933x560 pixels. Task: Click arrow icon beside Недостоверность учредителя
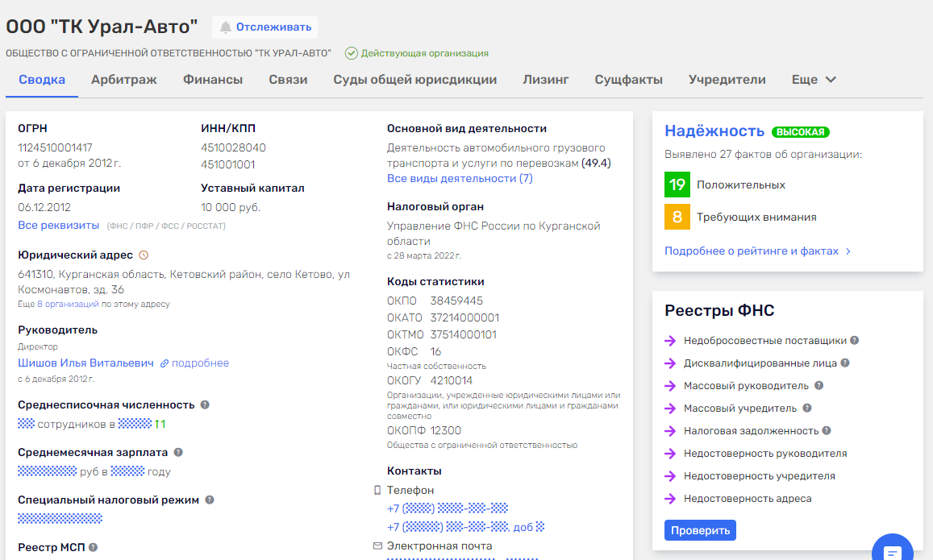(670, 476)
